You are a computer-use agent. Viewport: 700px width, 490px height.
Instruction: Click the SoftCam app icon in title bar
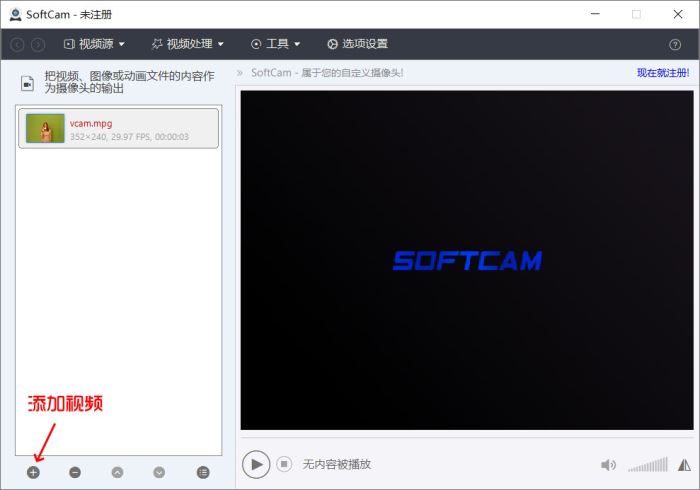(16, 14)
